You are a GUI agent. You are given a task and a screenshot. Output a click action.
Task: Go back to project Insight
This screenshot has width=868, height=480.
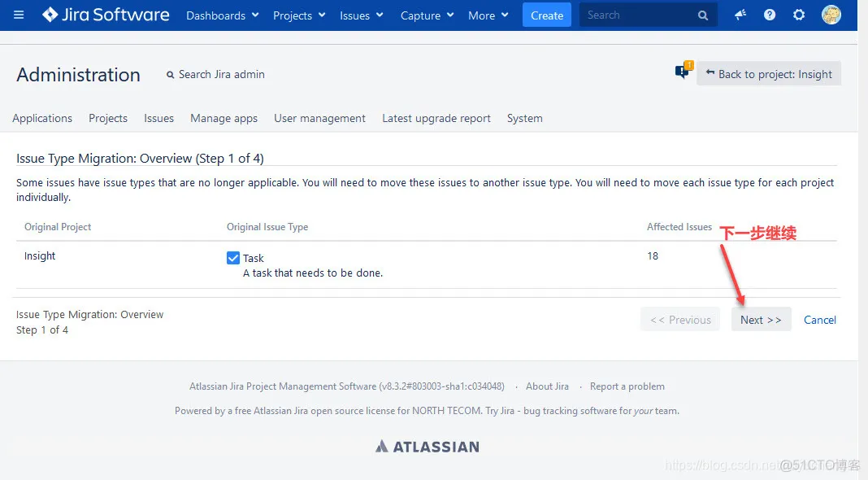[x=769, y=74]
